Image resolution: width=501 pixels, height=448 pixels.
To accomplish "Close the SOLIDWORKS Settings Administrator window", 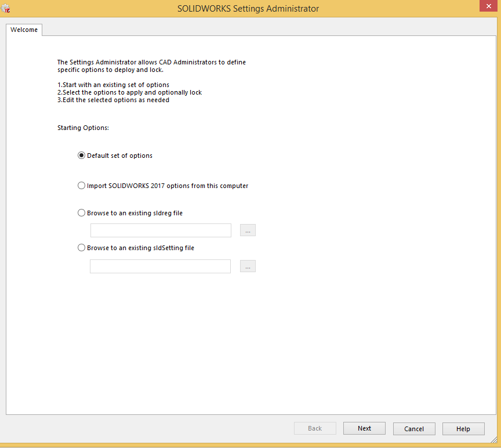I will tap(488, 6).
